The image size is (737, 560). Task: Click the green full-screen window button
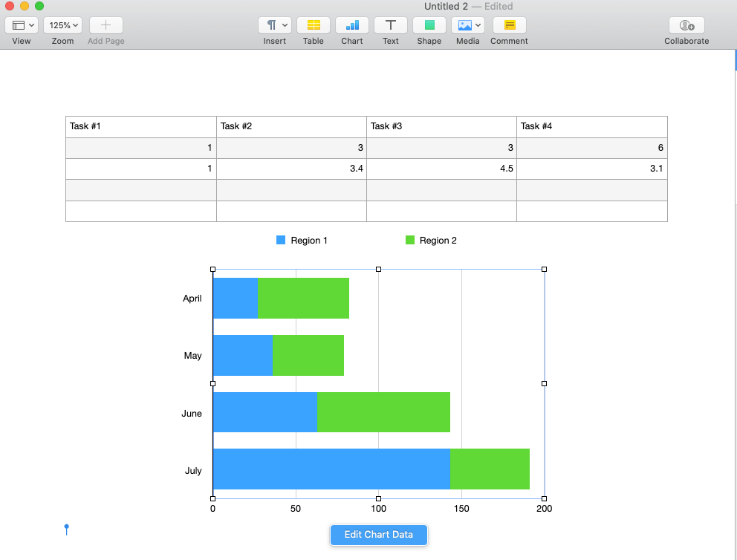click(x=39, y=6)
